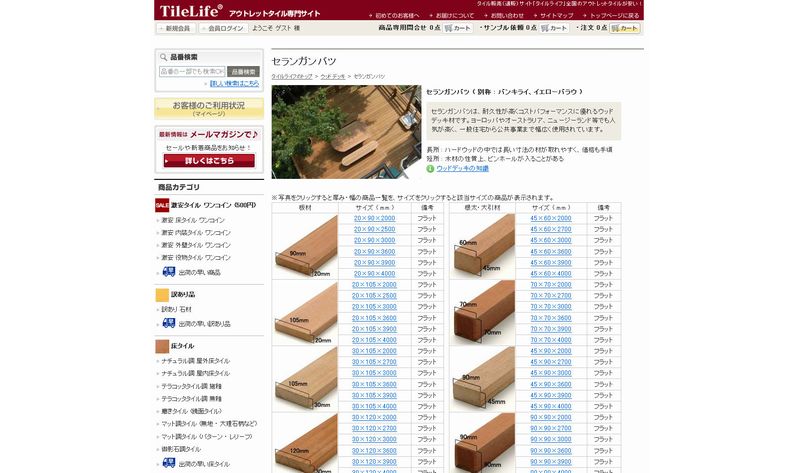Open the yellow 注文 cart button
Screen dimensions: 800x473
[625, 29]
